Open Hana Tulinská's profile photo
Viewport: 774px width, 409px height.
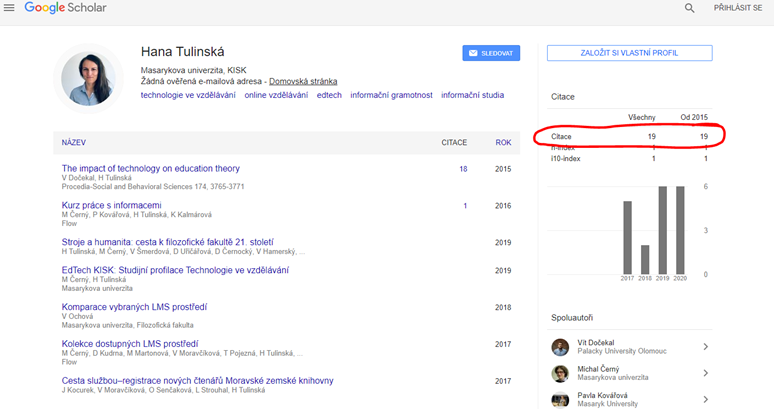88,78
